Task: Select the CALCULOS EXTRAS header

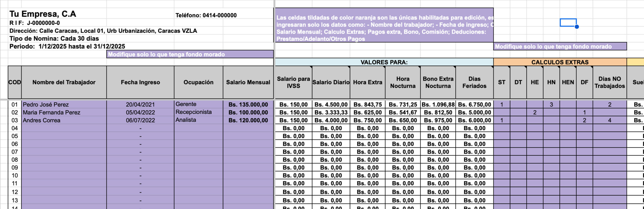Action: point(560,62)
